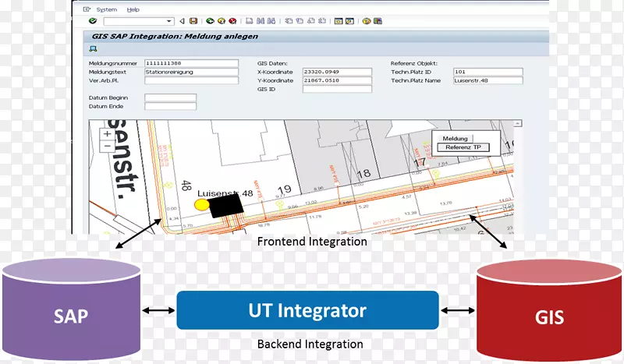This screenshot has width=624, height=364.
Task: Click into the Y-Koordinate field
Action: 337,80
